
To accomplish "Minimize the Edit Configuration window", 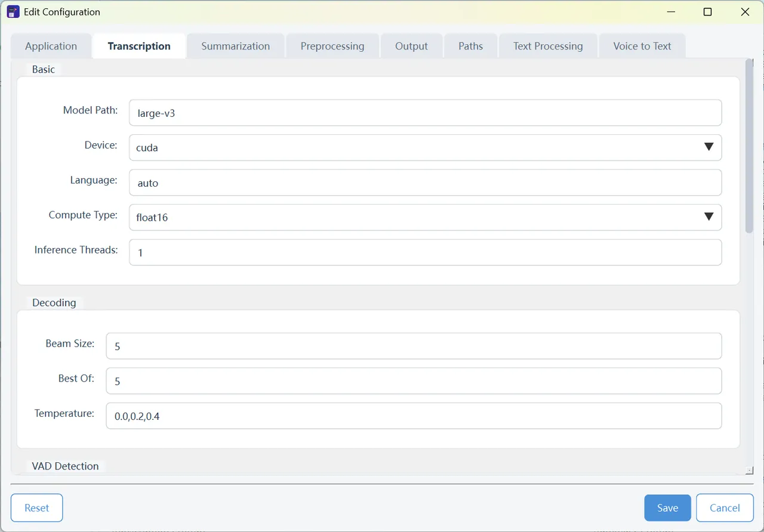I will [x=671, y=12].
